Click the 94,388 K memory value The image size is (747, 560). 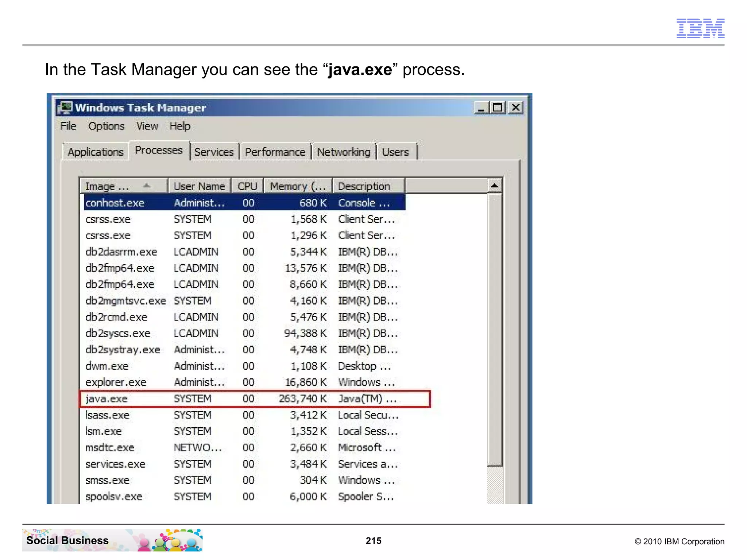305,334
